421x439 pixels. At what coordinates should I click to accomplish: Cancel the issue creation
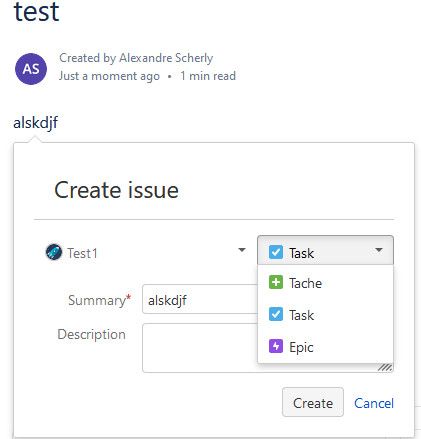coord(374,403)
